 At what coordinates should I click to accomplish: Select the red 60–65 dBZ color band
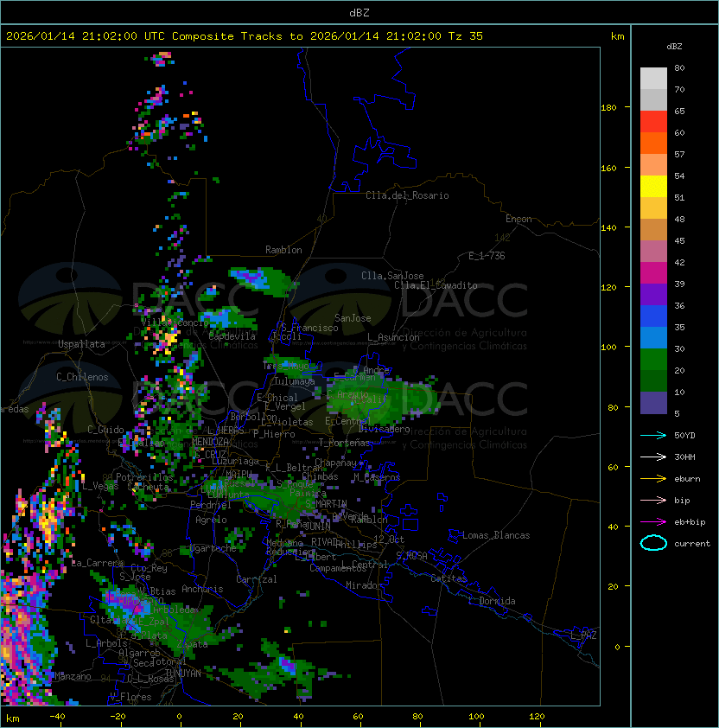pos(653,122)
